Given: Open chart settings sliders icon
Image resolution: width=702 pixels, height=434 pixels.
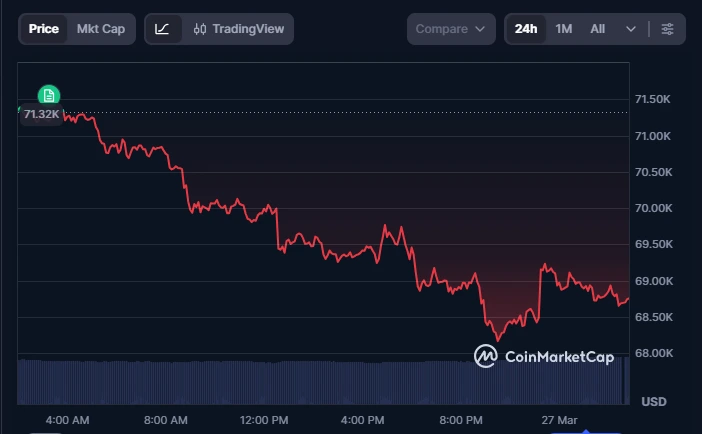Looking at the screenshot, I should pyautogui.click(x=667, y=29).
